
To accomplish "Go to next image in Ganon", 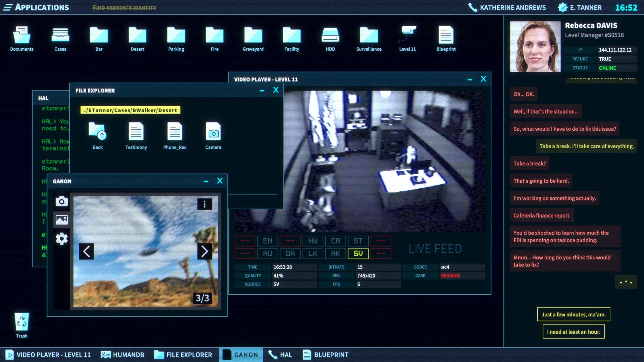I will (x=205, y=251).
